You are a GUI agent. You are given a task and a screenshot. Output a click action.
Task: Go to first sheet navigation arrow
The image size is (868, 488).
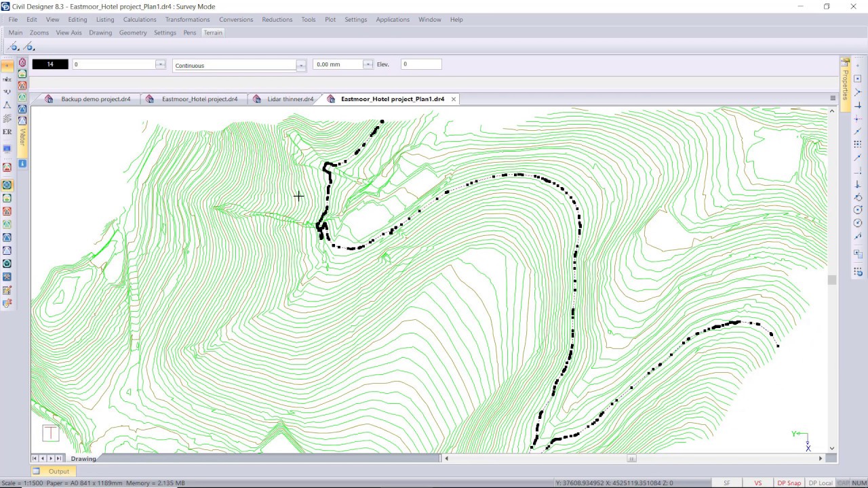35,459
